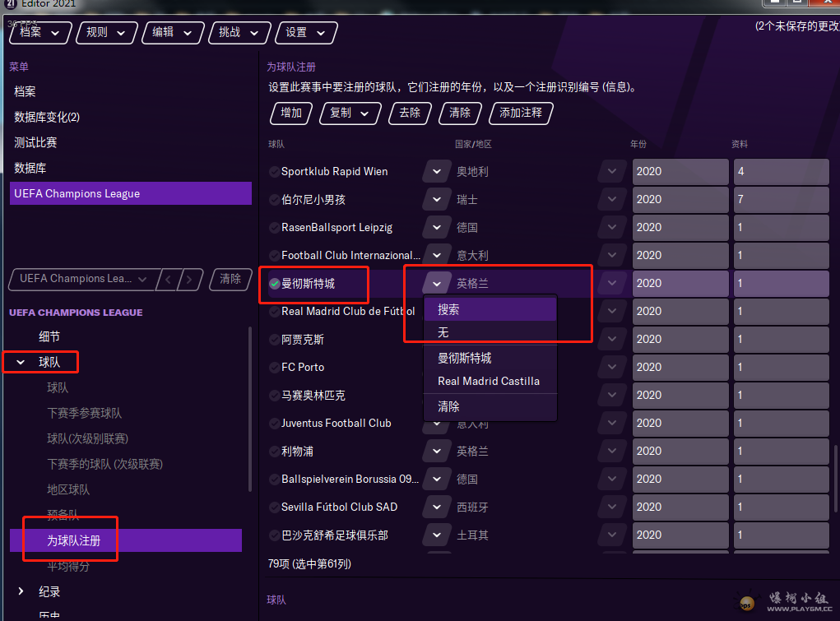Open 档案 in the left menu
The width and height of the screenshot is (840, 621).
[25, 91]
